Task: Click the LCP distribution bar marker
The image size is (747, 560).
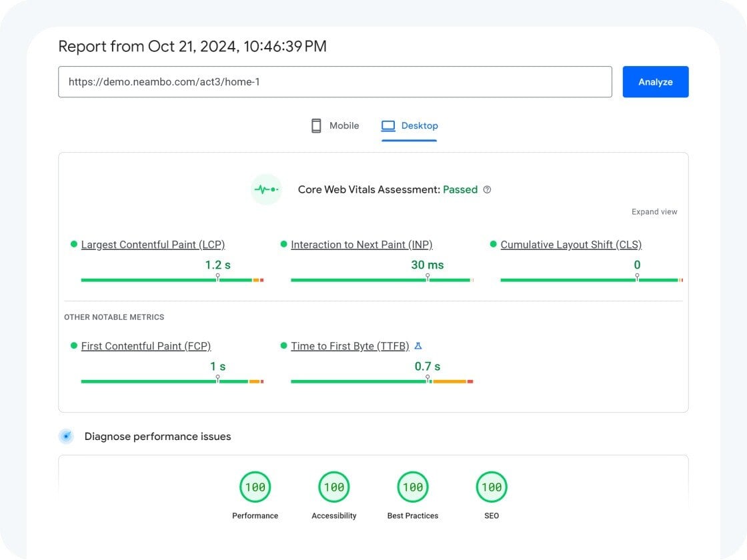Action: [217, 277]
